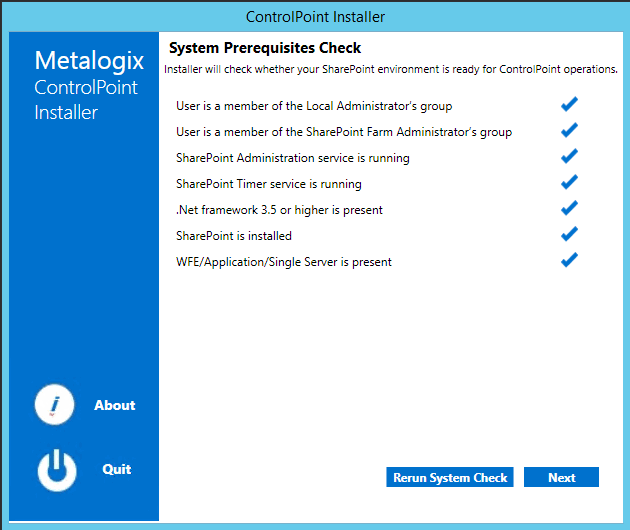This screenshot has width=630, height=530.
Task: Click checkmark for Local Administrator's group
Action: tap(569, 104)
